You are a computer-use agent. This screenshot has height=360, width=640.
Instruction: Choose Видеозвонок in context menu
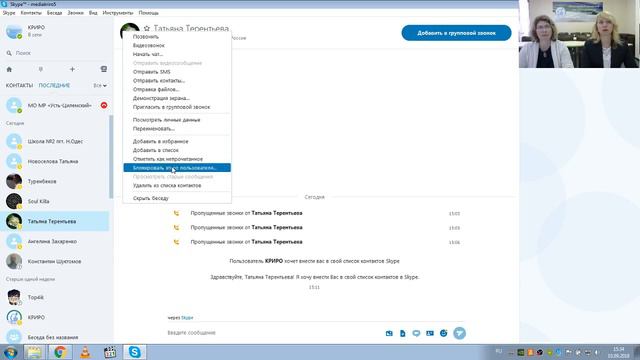pyautogui.click(x=177, y=45)
